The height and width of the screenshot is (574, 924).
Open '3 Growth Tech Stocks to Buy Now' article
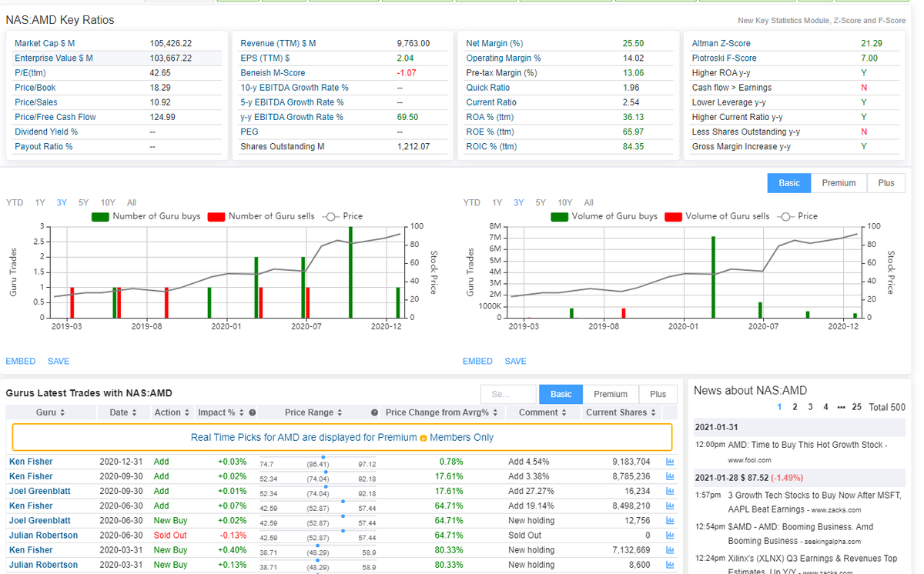click(815, 502)
